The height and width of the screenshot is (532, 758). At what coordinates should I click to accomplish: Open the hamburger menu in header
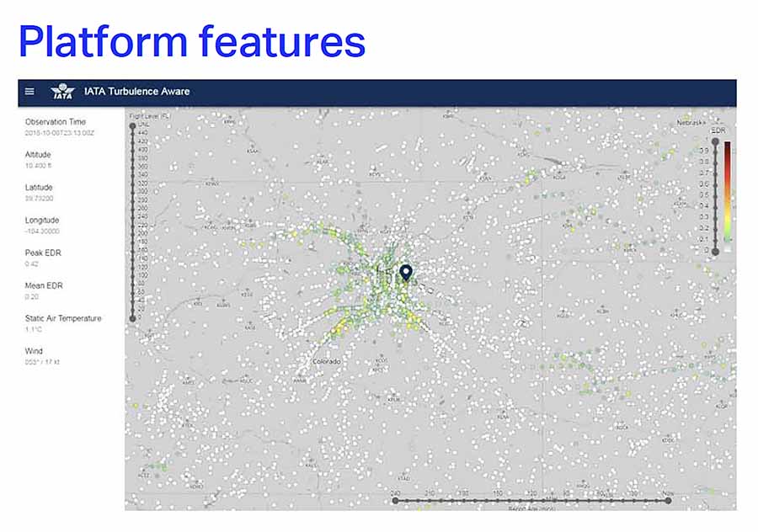pos(29,92)
